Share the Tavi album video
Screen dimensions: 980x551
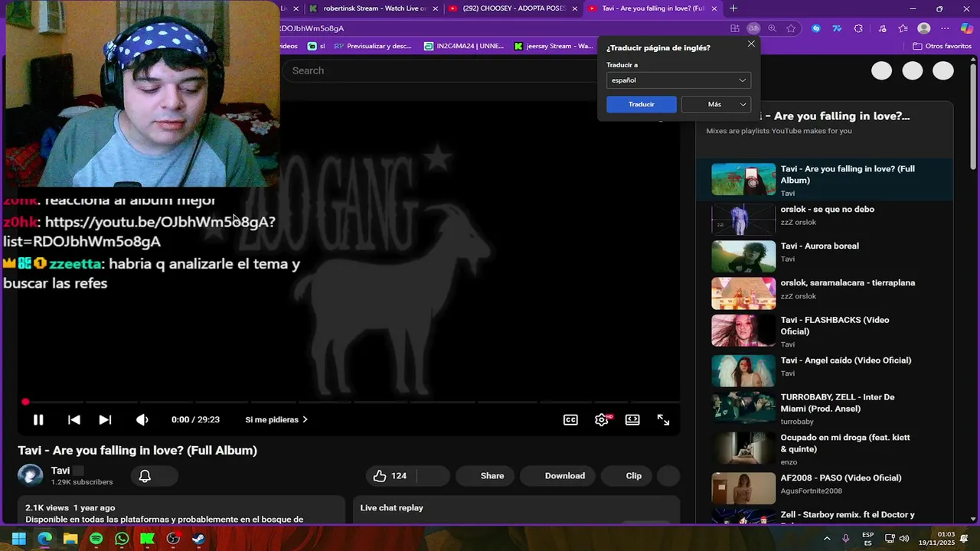(485, 476)
